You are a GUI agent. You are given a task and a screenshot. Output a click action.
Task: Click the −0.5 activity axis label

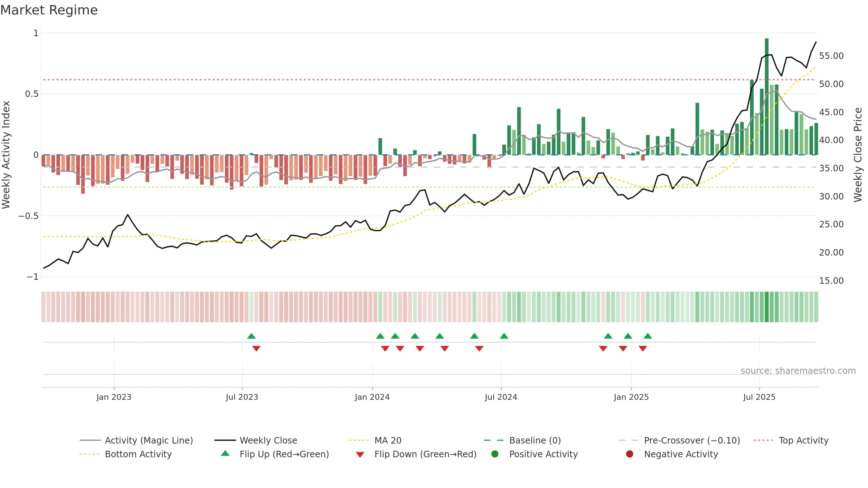coord(28,216)
